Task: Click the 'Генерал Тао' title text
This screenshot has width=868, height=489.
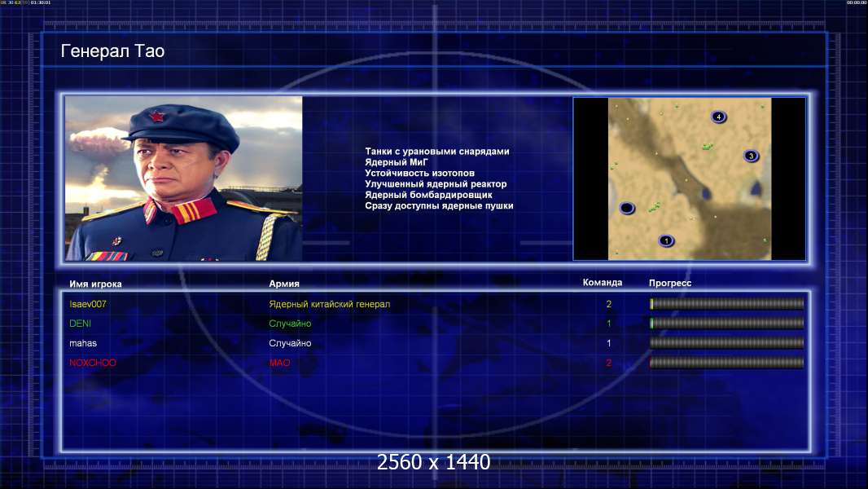Action: point(112,51)
